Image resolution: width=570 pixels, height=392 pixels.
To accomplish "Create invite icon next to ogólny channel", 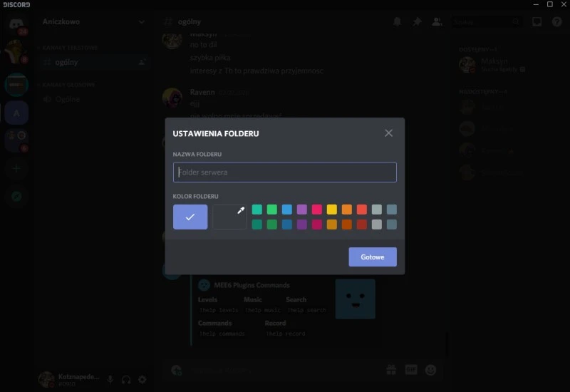I will [x=142, y=62].
